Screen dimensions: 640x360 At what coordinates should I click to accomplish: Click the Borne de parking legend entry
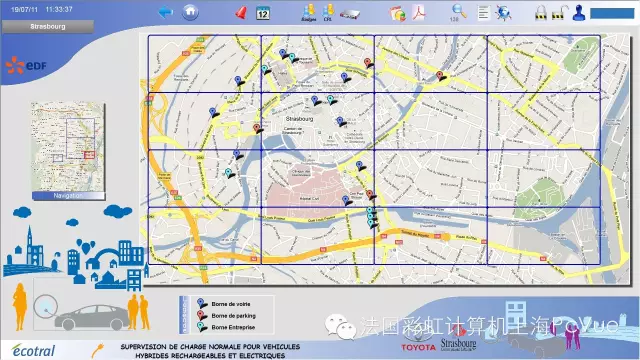coord(226,316)
